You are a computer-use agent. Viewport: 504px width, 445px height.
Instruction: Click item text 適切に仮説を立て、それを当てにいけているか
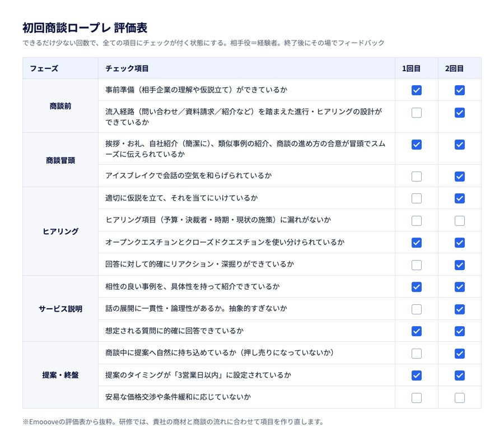point(181,198)
